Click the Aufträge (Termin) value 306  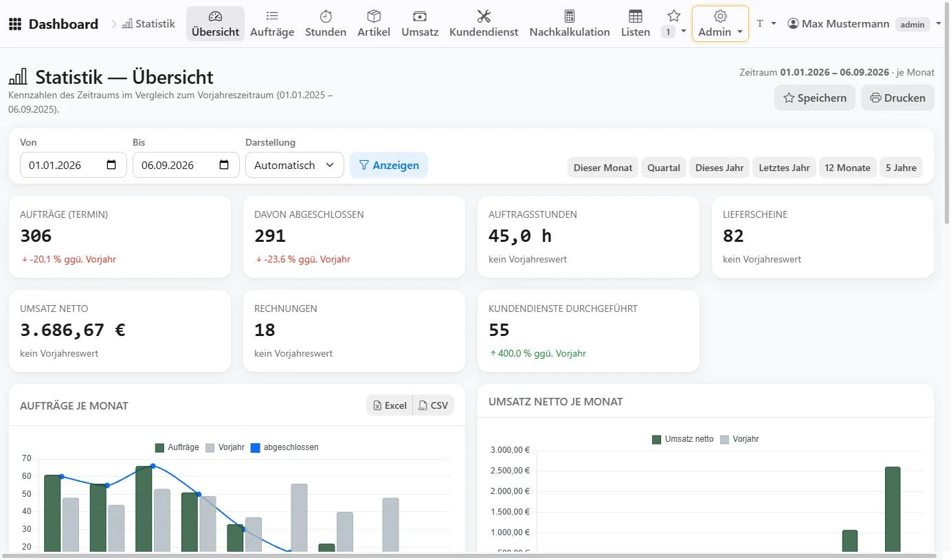click(x=36, y=236)
